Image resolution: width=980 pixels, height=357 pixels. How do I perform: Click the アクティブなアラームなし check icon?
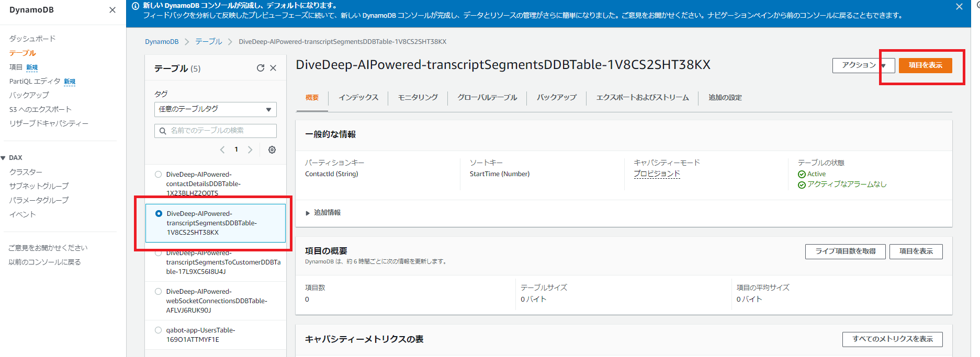coord(802,185)
